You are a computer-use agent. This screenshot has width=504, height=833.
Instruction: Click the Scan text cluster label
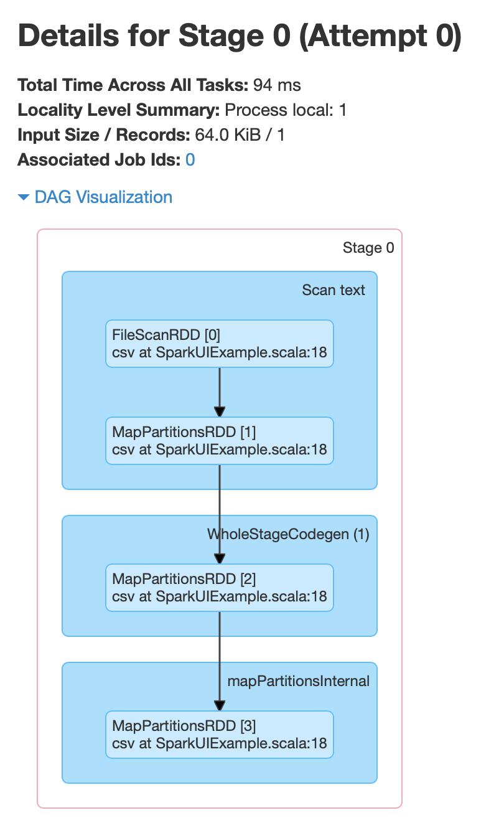334,290
